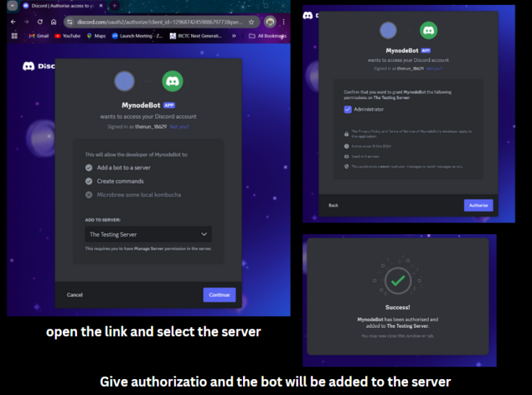The width and height of the screenshot is (532, 395).
Task: Click 'Create commands' text
Action: tap(120, 181)
